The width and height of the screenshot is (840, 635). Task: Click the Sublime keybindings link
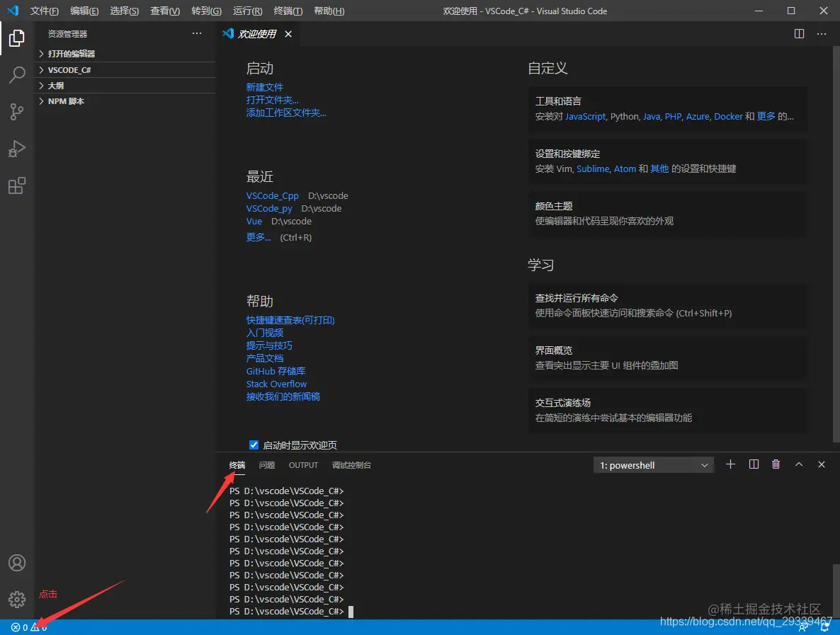tap(593, 168)
